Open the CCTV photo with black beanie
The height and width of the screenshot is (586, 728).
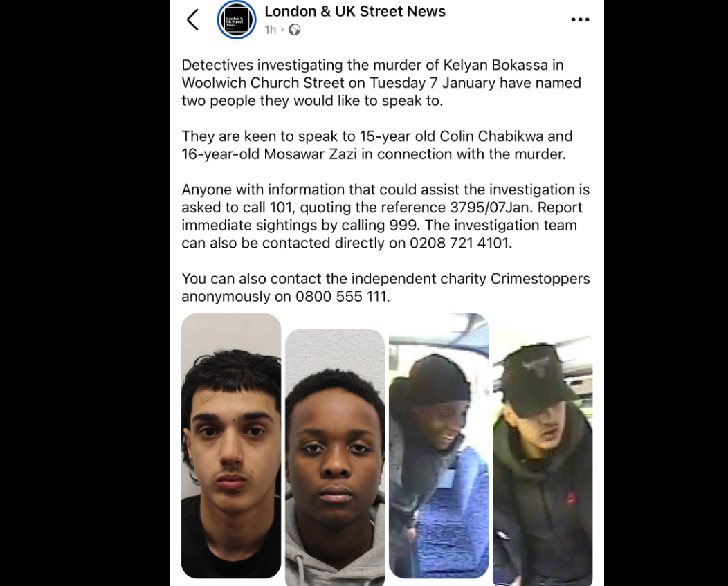pos(439,446)
